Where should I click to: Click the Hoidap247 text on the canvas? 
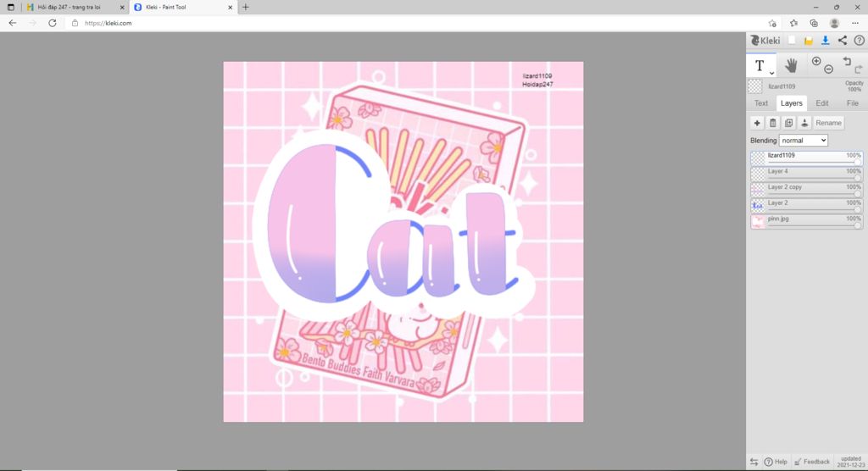pyautogui.click(x=537, y=84)
